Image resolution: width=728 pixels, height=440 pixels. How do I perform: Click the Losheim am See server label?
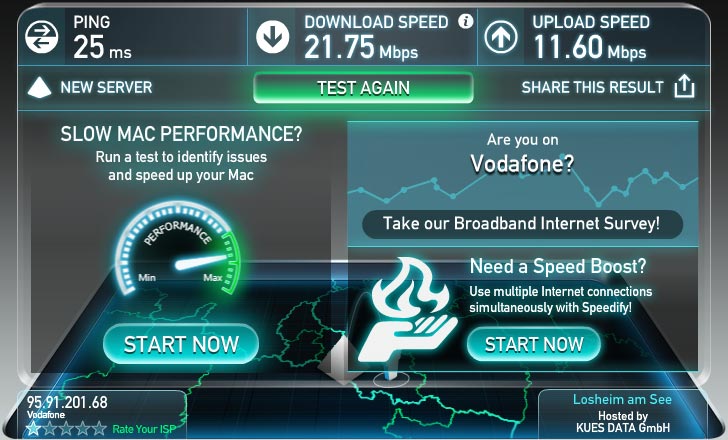[x=622, y=400]
